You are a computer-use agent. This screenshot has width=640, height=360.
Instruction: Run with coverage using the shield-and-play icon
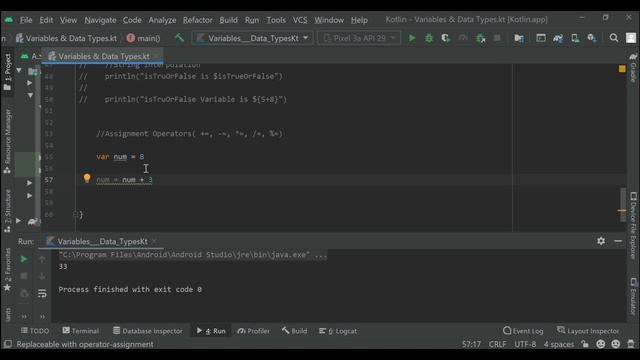click(x=446, y=38)
